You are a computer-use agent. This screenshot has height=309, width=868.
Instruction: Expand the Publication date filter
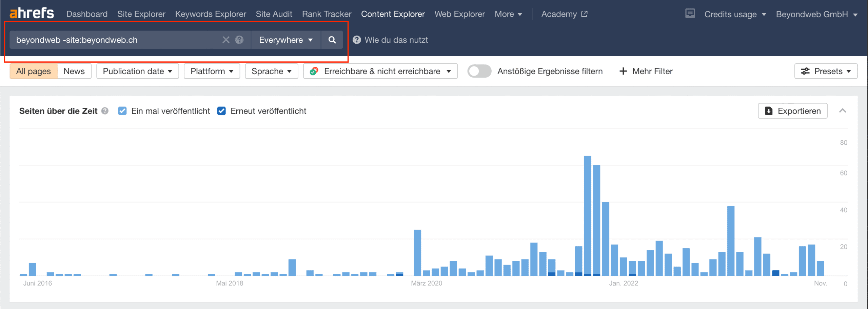(x=137, y=71)
